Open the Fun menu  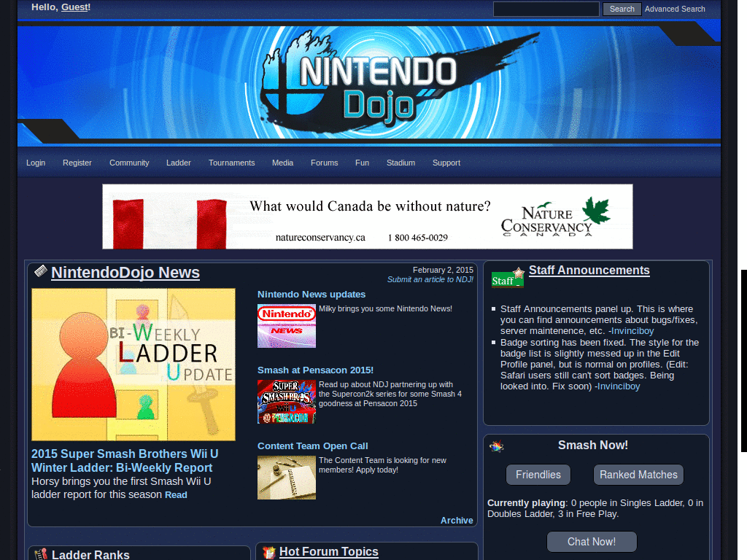coord(362,163)
